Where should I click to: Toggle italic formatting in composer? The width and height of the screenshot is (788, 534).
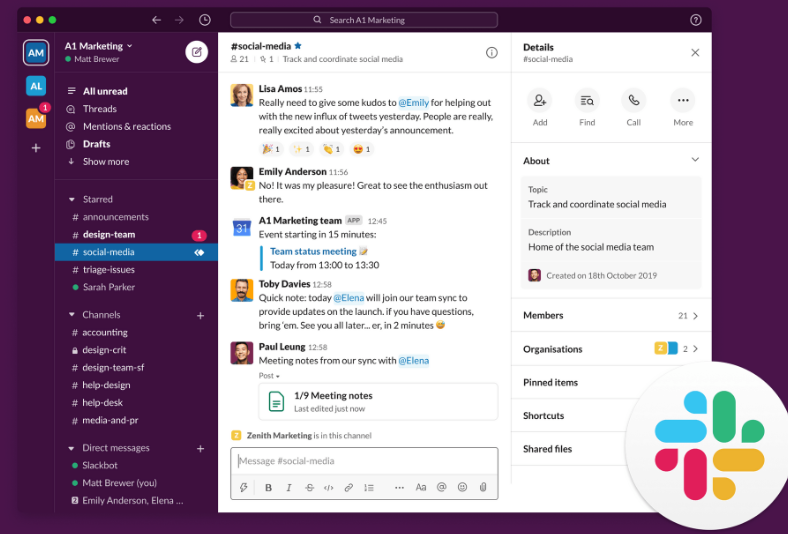(289, 487)
